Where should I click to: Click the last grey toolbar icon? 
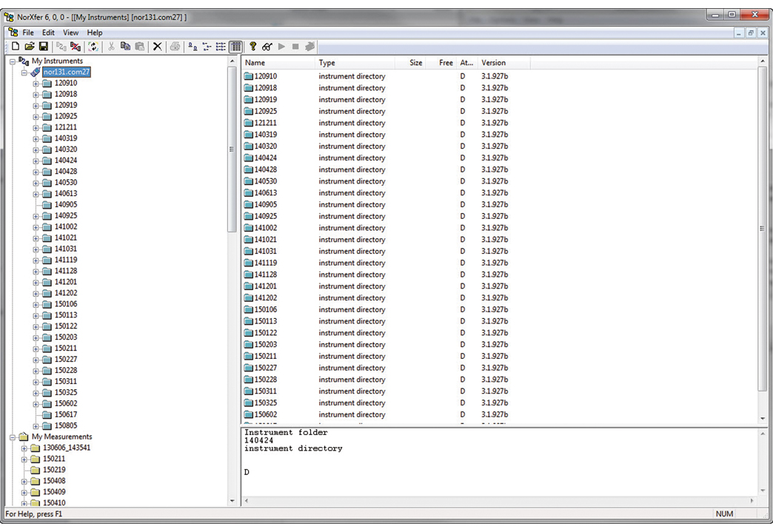(309, 47)
